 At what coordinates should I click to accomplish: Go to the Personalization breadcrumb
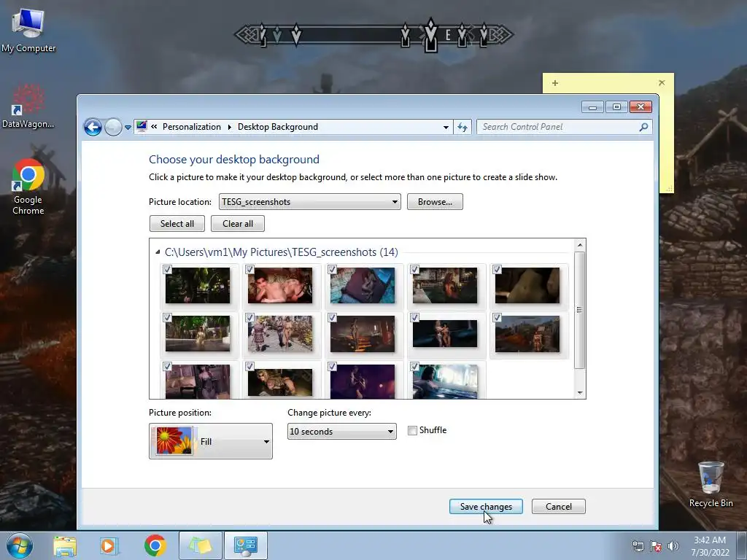[x=192, y=127]
